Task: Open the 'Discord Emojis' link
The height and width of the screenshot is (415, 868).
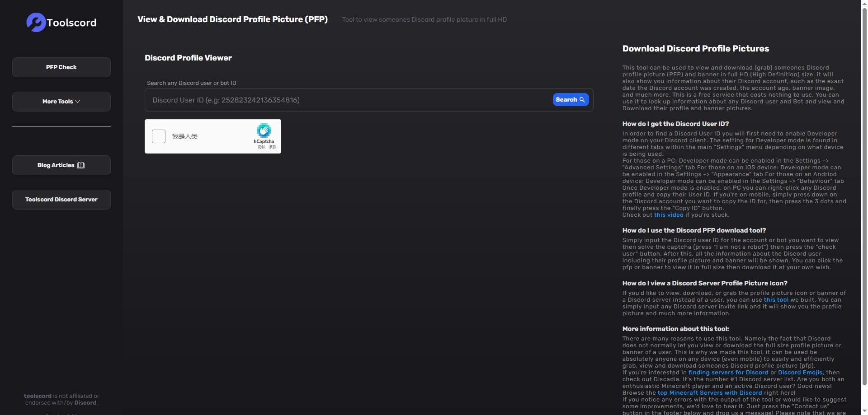Action: (x=800, y=373)
